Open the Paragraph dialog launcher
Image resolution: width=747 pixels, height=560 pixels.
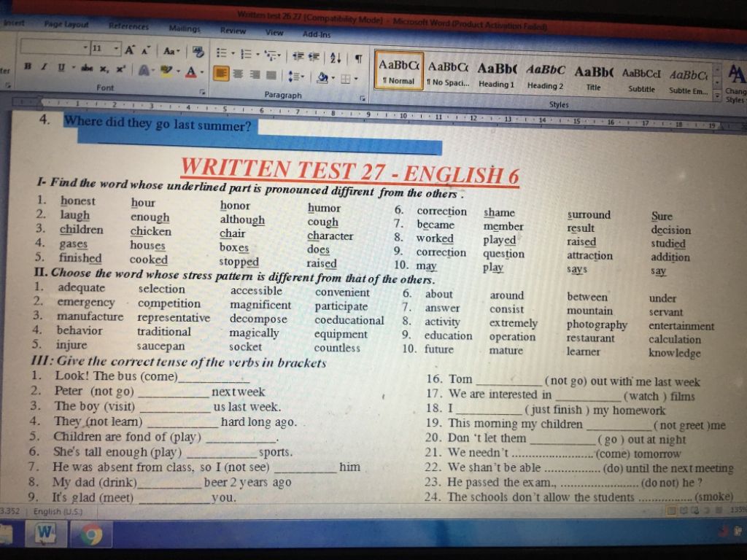pyautogui.click(x=363, y=98)
